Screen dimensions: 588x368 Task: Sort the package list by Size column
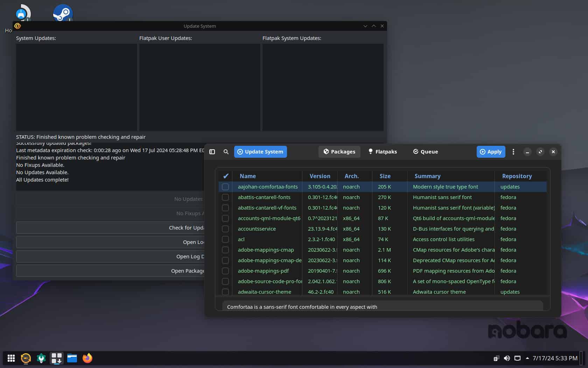[385, 176]
